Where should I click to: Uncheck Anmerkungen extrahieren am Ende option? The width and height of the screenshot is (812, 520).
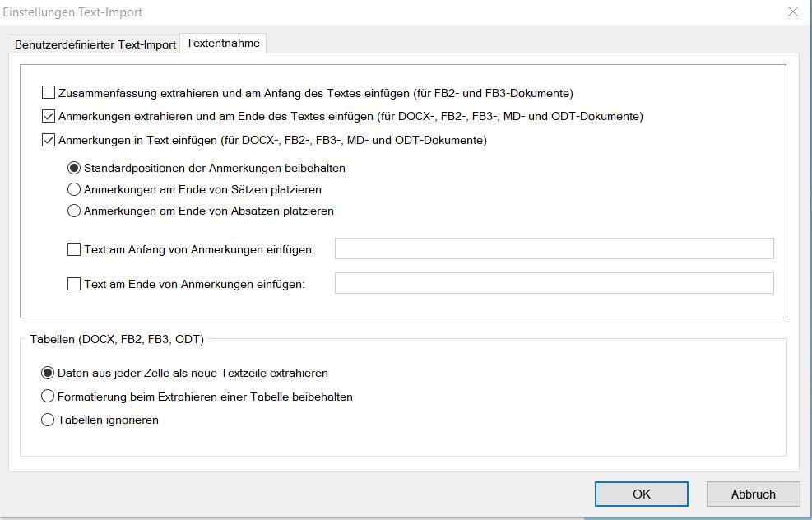(x=49, y=116)
